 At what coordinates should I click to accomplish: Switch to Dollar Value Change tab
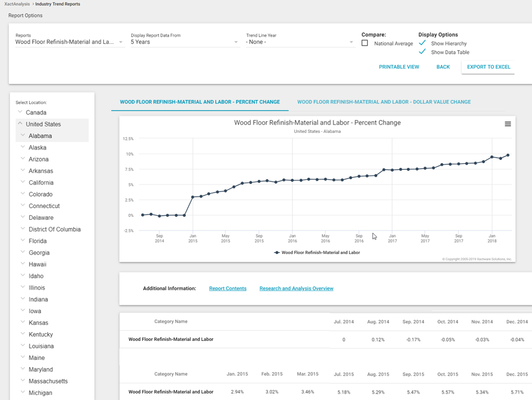(x=384, y=102)
